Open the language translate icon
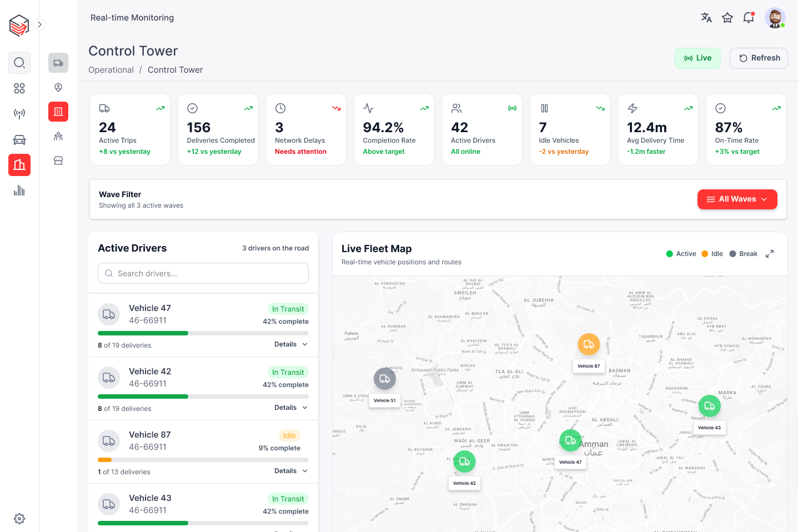The image size is (798, 532). point(706,18)
